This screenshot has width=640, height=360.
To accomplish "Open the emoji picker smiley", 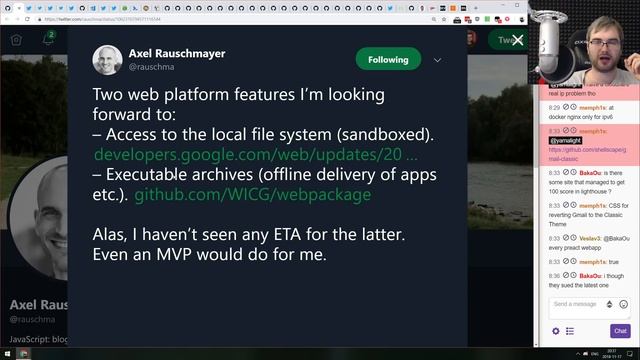I will tap(623, 304).
